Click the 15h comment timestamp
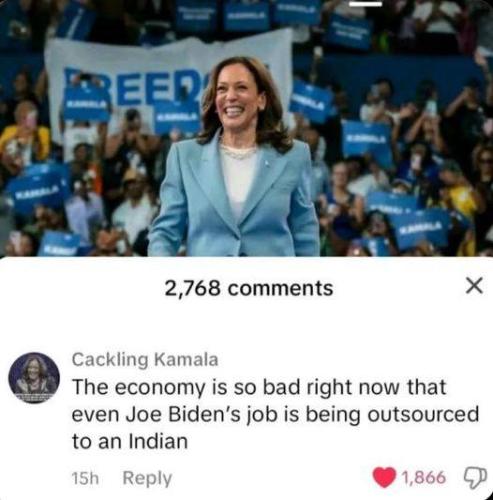This screenshot has width=493, height=500. click(x=85, y=479)
